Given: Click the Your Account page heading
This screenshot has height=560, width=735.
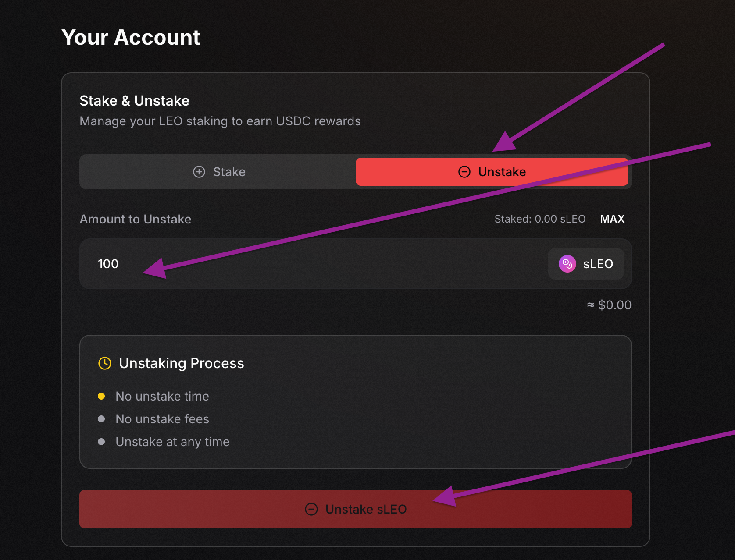Looking at the screenshot, I should coord(131,37).
